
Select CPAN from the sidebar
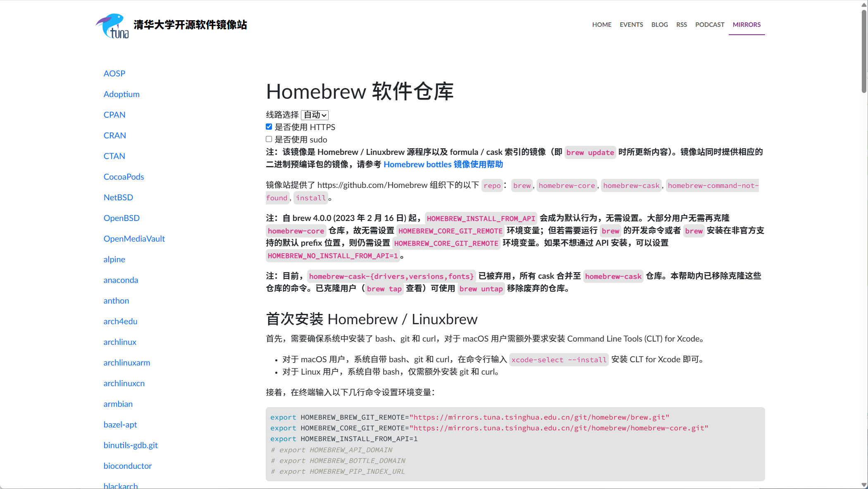pyautogui.click(x=114, y=115)
